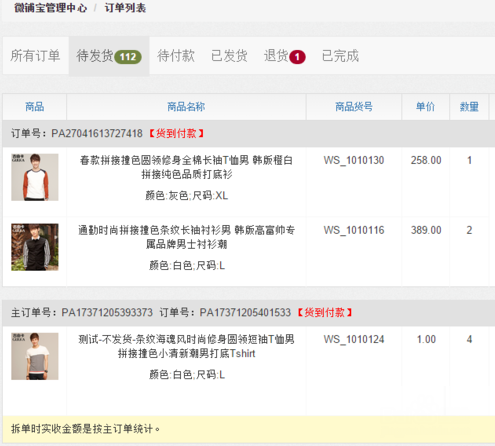Click the red 1 badge on 退货
The image size is (495, 446).
point(297,57)
